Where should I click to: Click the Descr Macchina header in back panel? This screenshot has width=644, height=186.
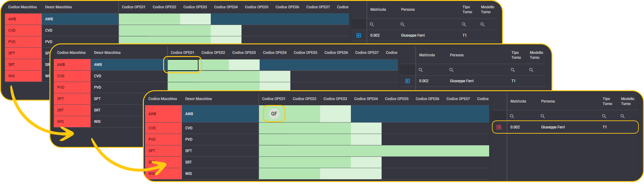[x=58, y=7]
